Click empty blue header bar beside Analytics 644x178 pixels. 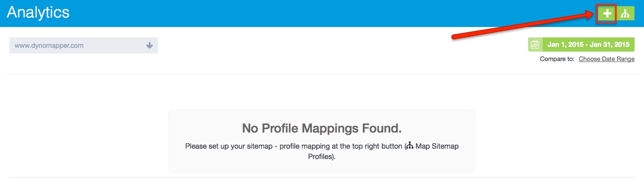[331, 13]
